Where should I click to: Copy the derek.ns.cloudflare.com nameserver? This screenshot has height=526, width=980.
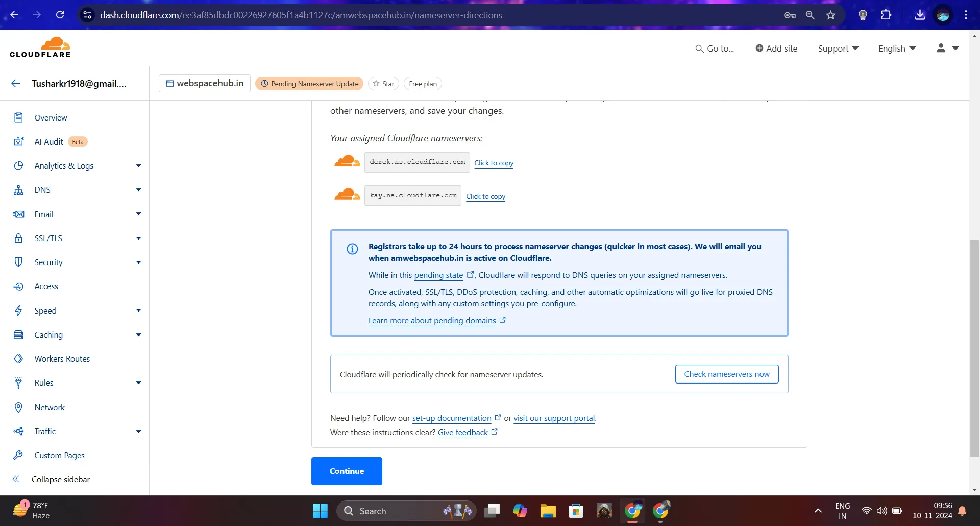coord(494,163)
